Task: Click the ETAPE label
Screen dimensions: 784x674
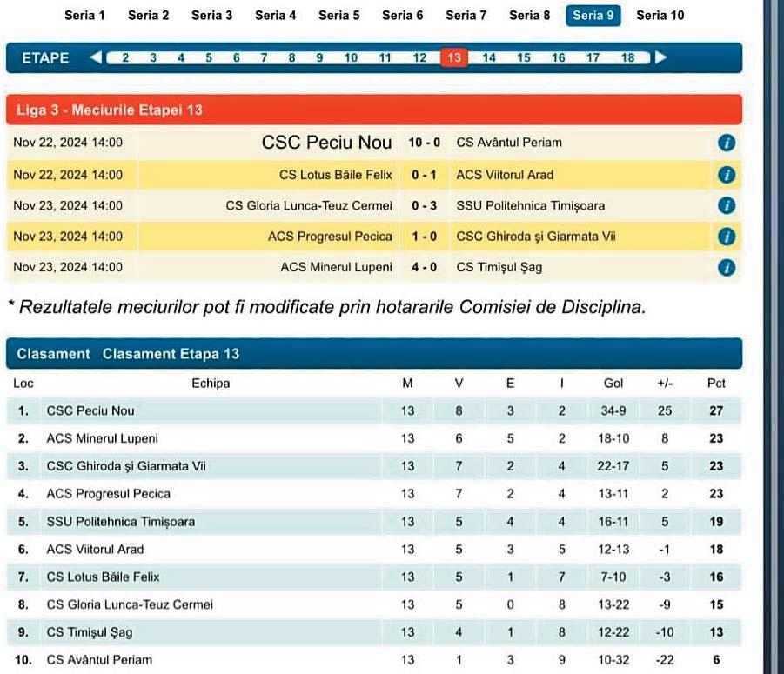Action: pos(45,58)
